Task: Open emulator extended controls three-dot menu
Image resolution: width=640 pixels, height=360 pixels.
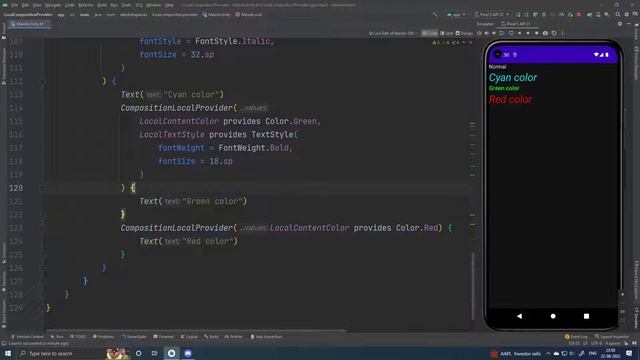Action: coord(562,33)
